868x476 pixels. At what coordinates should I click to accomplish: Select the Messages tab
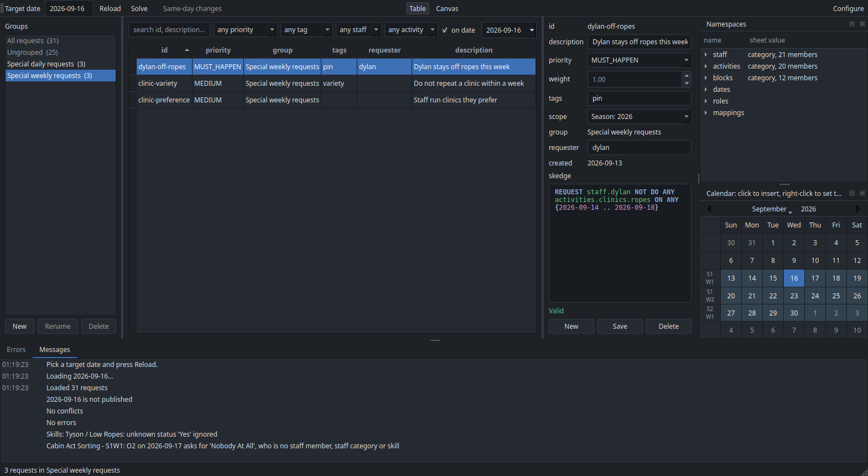pos(55,349)
